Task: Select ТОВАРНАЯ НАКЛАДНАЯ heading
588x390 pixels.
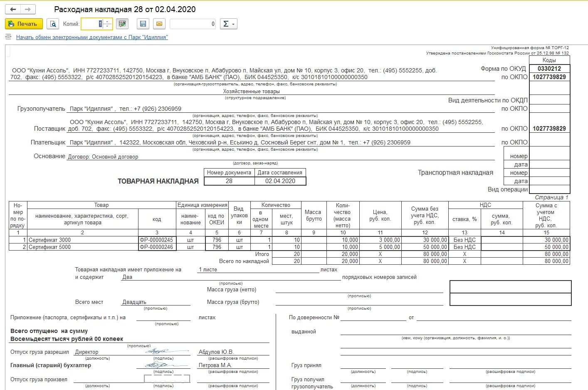Action: (x=158, y=181)
